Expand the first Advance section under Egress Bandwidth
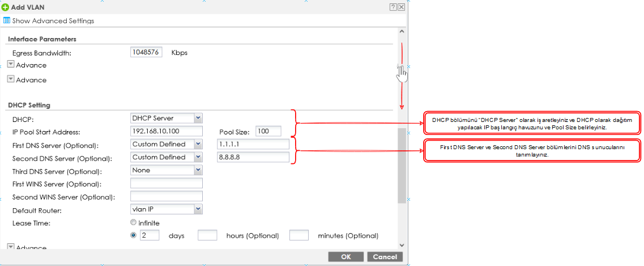Viewport: 644px width, 266px height. [x=11, y=64]
